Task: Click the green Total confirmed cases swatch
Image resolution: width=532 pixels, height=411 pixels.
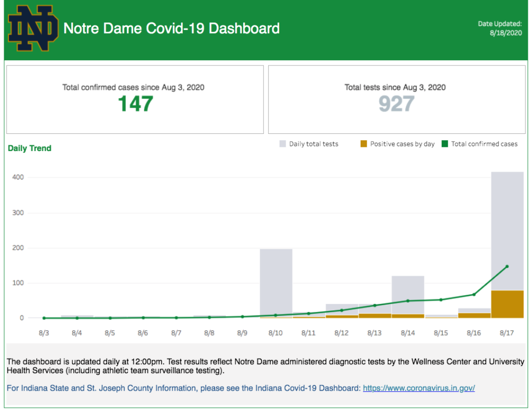Action: 445,144
